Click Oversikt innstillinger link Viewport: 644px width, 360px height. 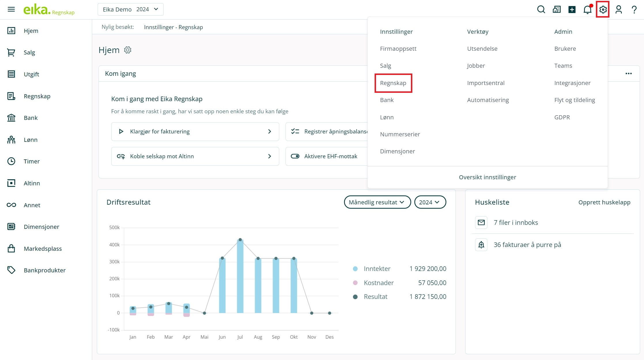pos(487,177)
